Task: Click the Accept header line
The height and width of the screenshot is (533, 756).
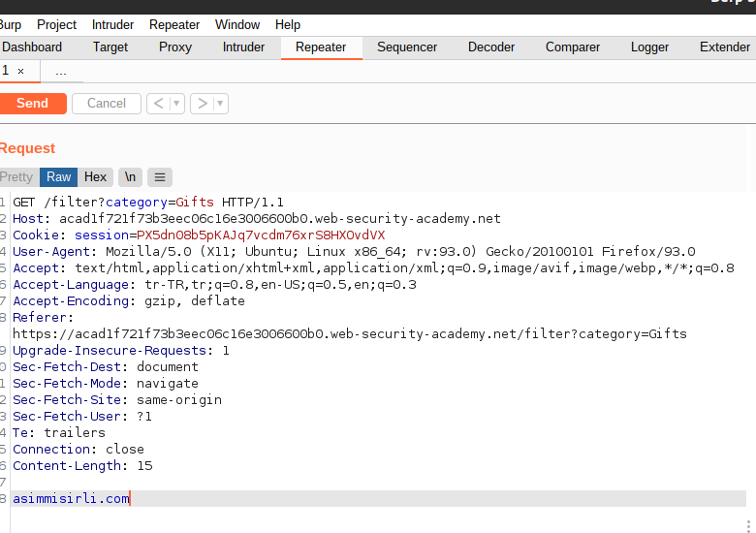Action: (x=373, y=267)
